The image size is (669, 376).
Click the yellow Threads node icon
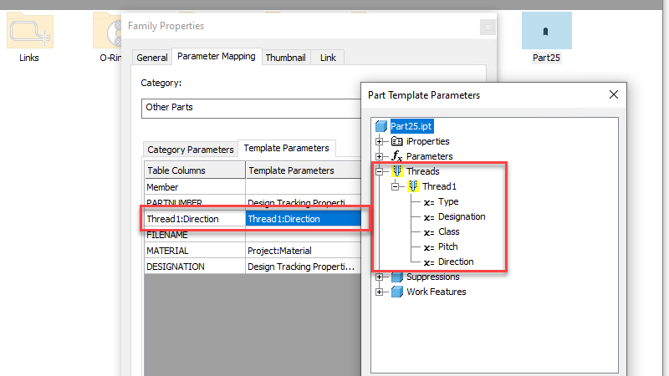[x=397, y=171]
